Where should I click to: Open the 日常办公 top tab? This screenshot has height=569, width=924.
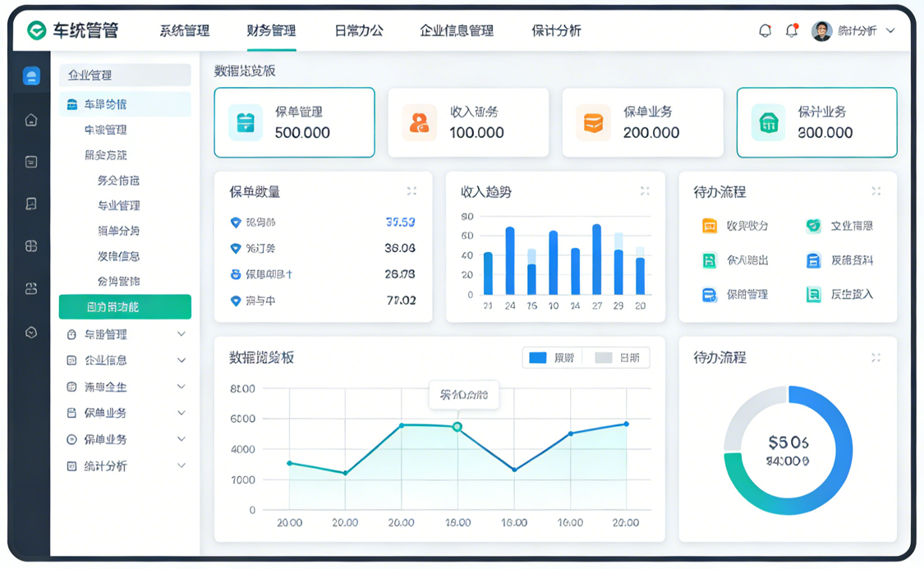358,31
